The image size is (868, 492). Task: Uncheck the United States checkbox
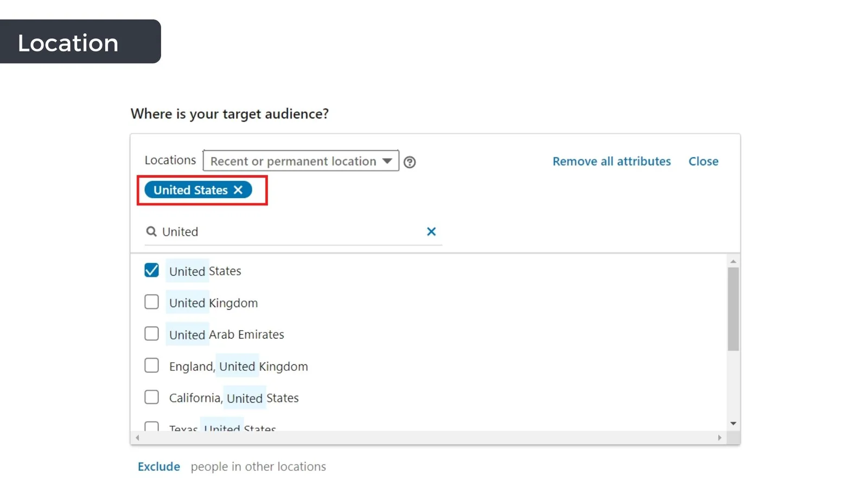(152, 270)
